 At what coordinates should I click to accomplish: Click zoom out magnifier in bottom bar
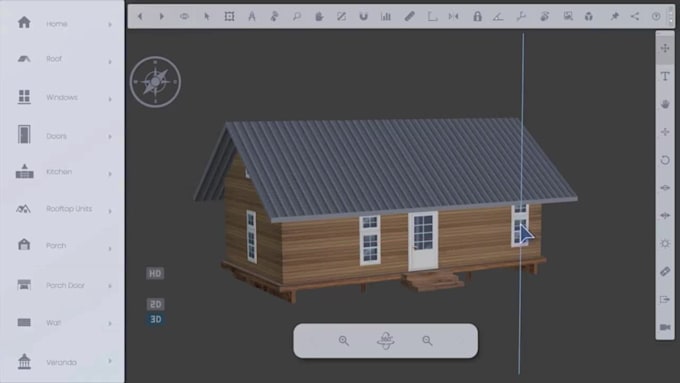[427, 341]
